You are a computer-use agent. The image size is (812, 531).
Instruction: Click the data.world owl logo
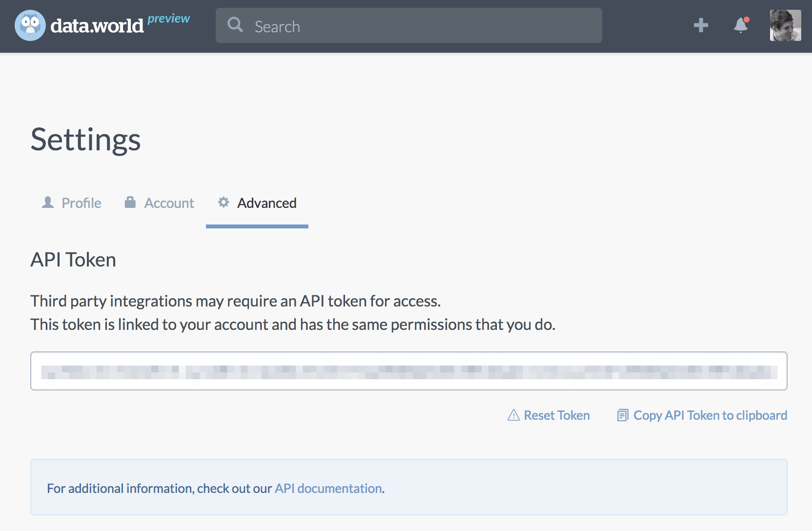pos(30,25)
